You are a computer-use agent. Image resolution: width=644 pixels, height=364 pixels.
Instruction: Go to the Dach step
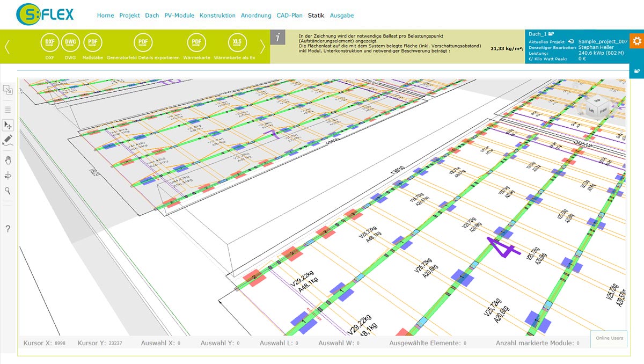point(152,16)
